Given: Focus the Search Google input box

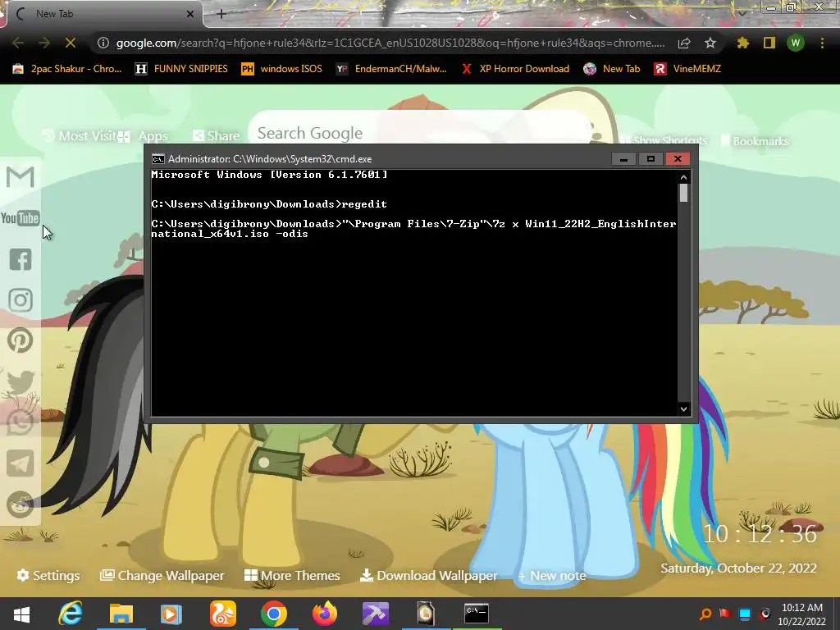Looking at the screenshot, I should [x=421, y=133].
